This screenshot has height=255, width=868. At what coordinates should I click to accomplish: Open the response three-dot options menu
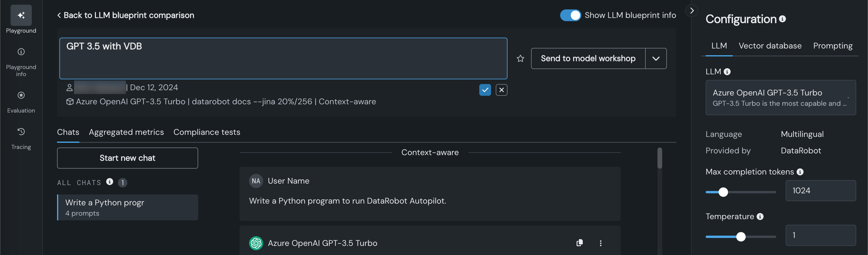pyautogui.click(x=600, y=243)
